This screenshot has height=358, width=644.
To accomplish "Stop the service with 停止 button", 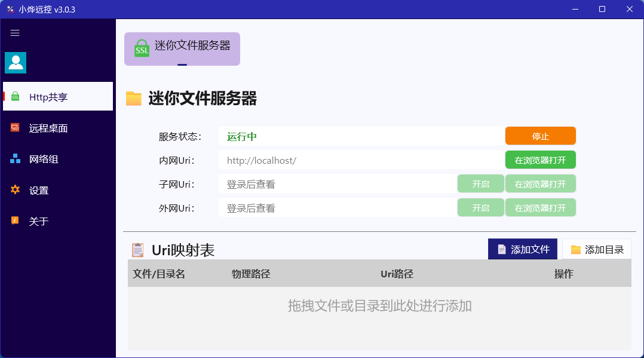I will pyautogui.click(x=541, y=136).
